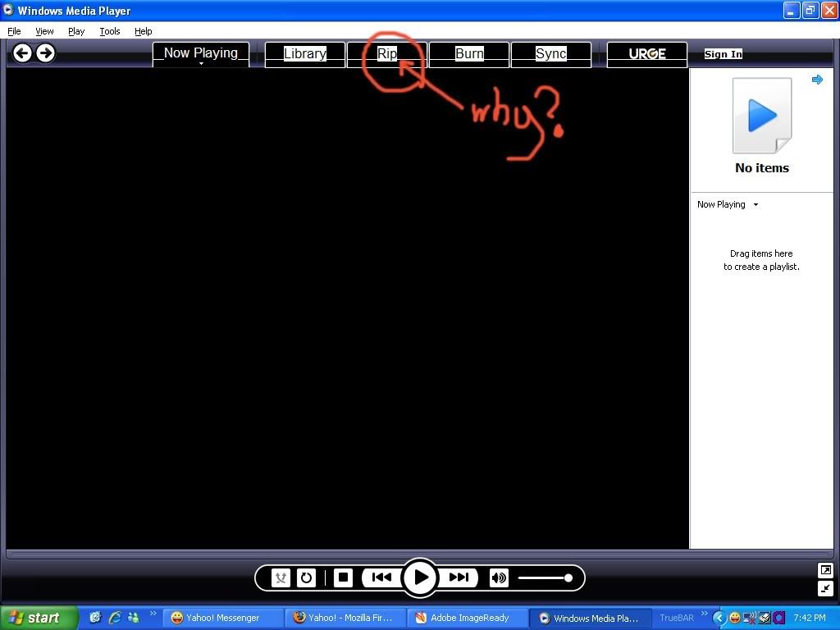Open the Help menu

click(x=143, y=31)
